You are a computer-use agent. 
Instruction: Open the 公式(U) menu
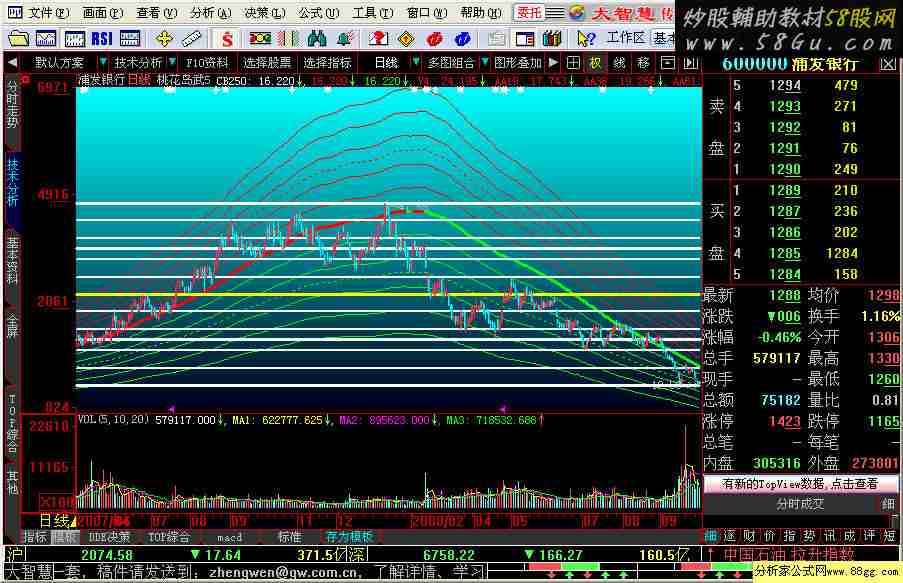click(318, 12)
